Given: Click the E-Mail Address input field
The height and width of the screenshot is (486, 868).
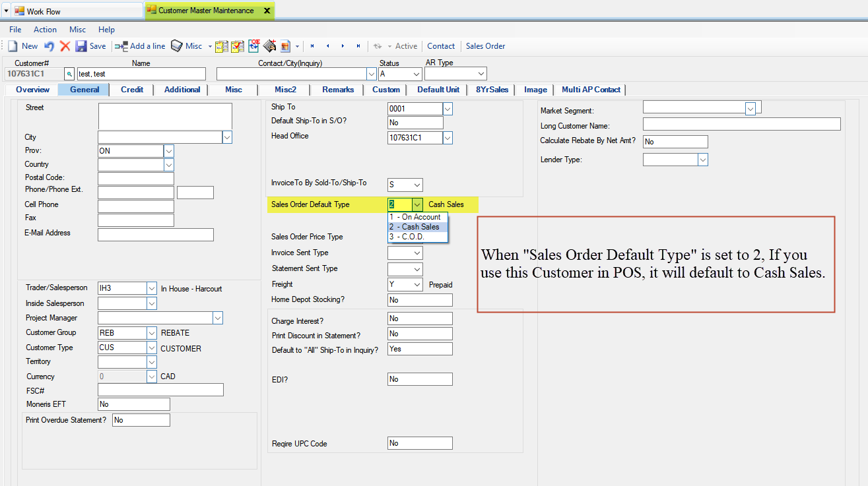Looking at the screenshot, I should point(156,234).
